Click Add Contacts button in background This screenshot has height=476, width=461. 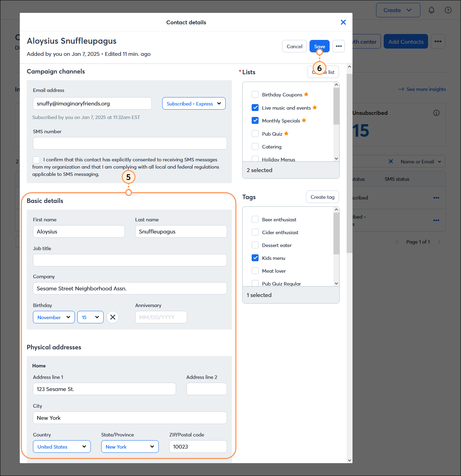tap(406, 41)
